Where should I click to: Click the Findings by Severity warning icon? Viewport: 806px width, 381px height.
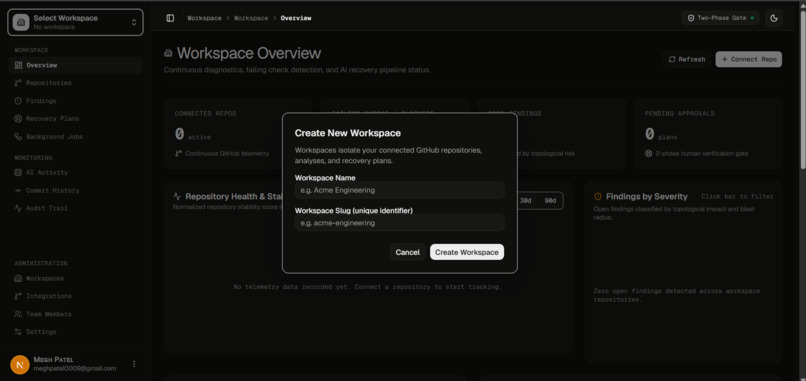[x=597, y=196]
